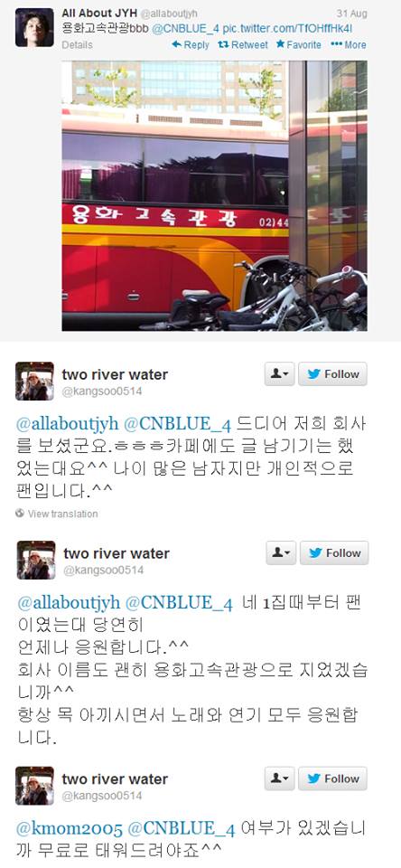Follow two river water in second reply

point(334,553)
